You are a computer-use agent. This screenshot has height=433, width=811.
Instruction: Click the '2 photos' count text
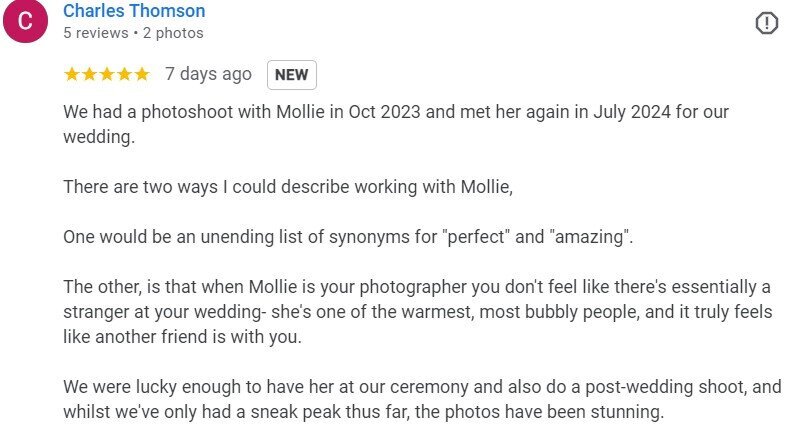[x=173, y=33]
